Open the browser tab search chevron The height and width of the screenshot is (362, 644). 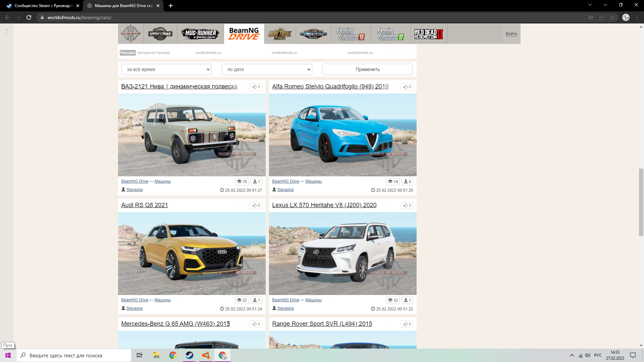pyautogui.click(x=590, y=5)
